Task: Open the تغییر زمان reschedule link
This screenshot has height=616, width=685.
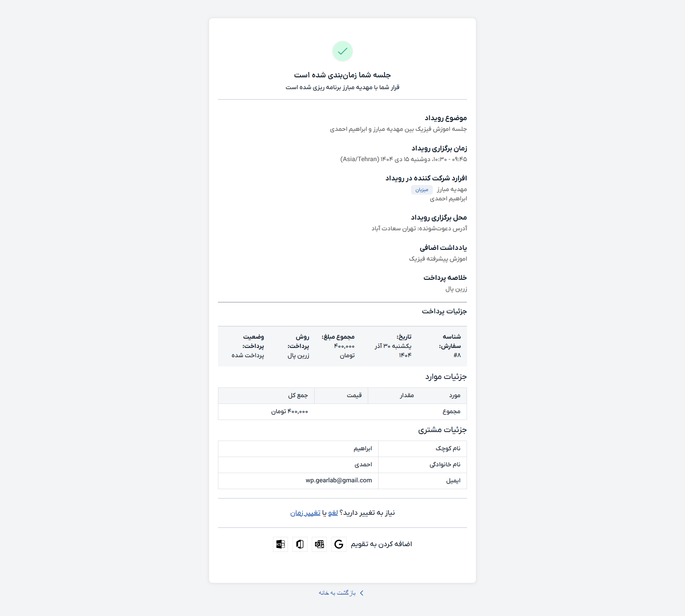Action: 305,513
